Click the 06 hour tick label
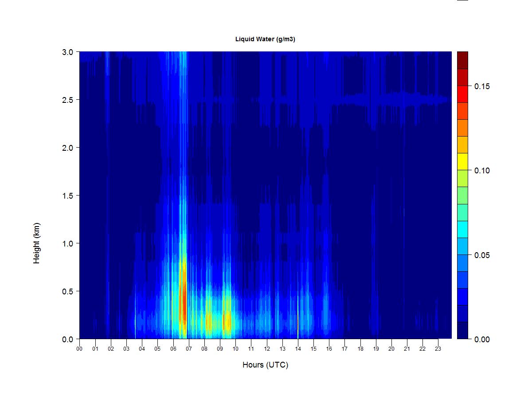This screenshot has width=532, height=399. pos(173,348)
